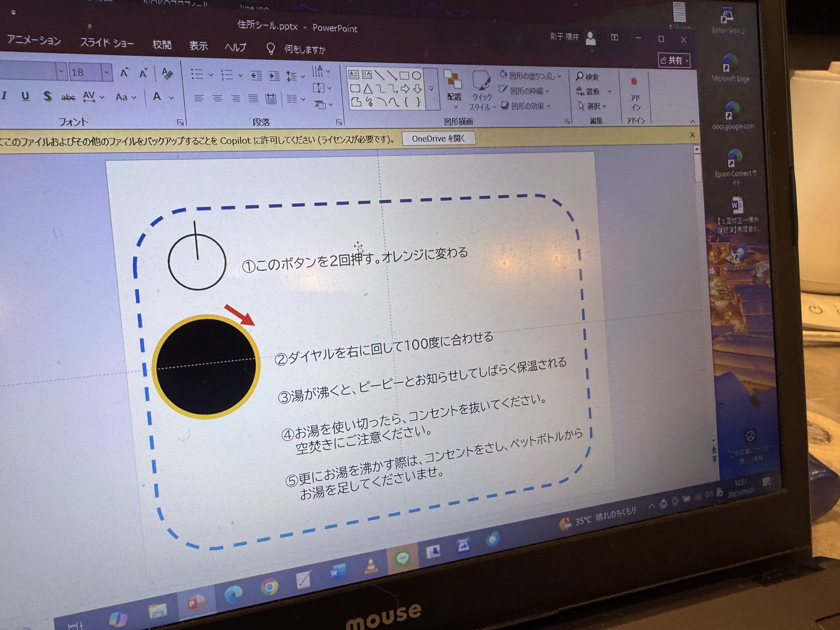
Task: Open クイック スタイル quick styles
Action: pos(481,91)
